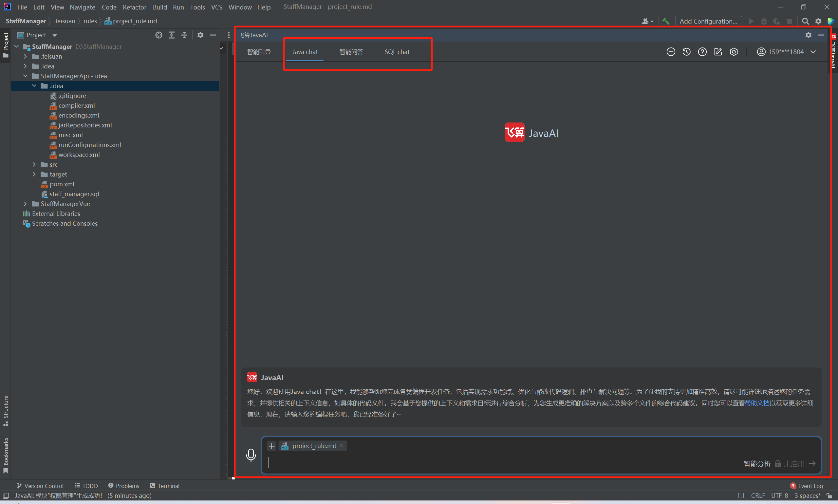838x504 pixels.
Task: Switch to 智能问答 tab
Action: click(351, 52)
